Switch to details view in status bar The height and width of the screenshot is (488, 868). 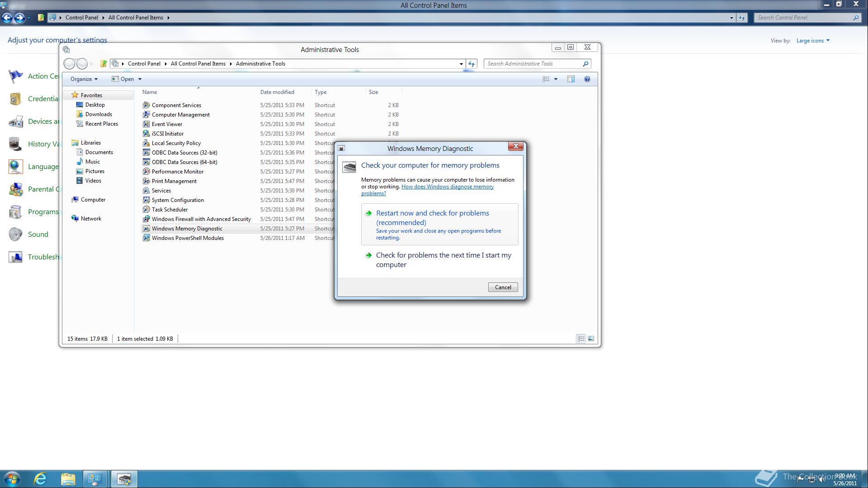click(x=581, y=338)
